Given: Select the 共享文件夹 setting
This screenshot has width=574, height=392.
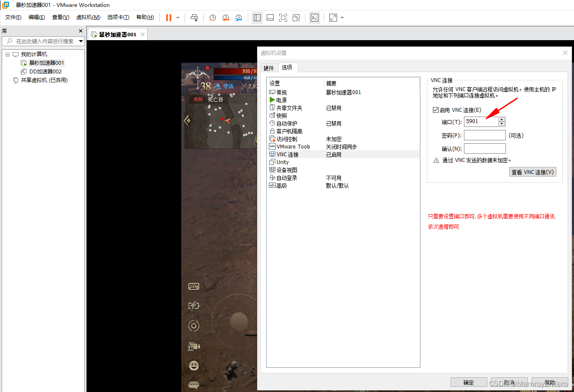Looking at the screenshot, I should pos(289,108).
